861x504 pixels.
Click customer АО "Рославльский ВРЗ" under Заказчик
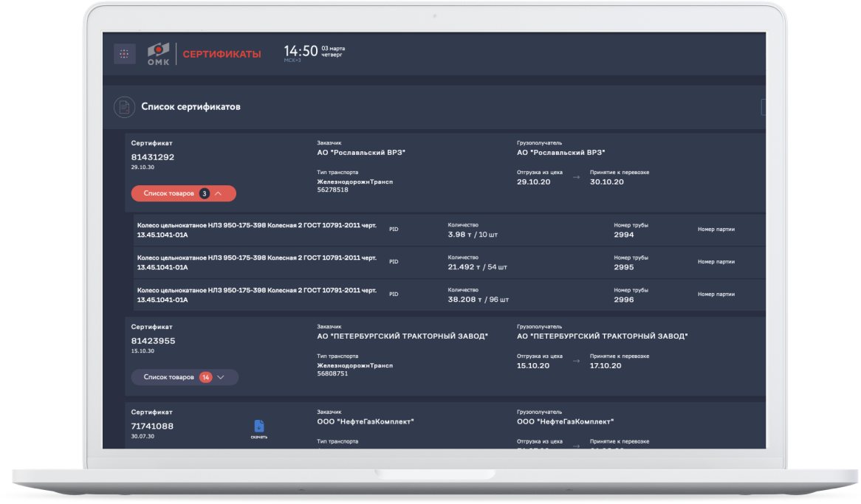click(x=361, y=153)
